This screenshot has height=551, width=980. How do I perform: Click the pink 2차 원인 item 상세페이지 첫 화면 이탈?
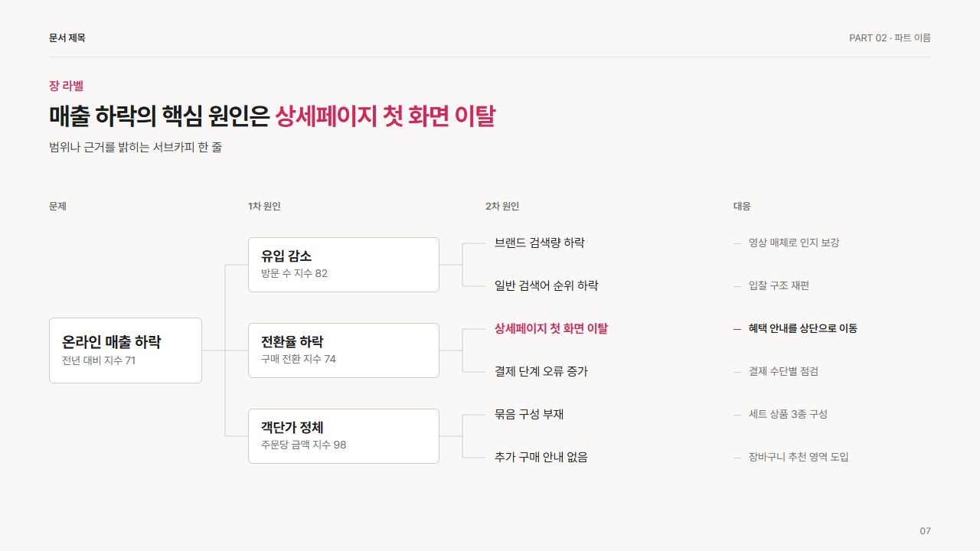pos(551,328)
